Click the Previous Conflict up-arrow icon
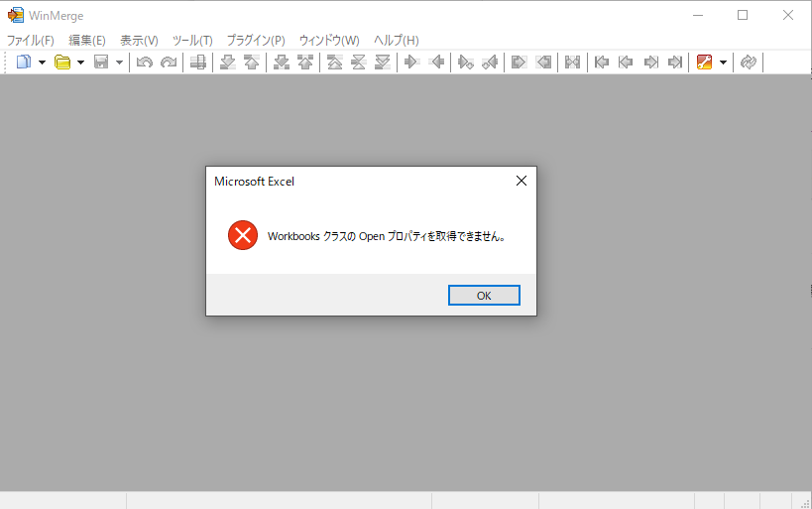Screen dimensions: 812x509 305,63
